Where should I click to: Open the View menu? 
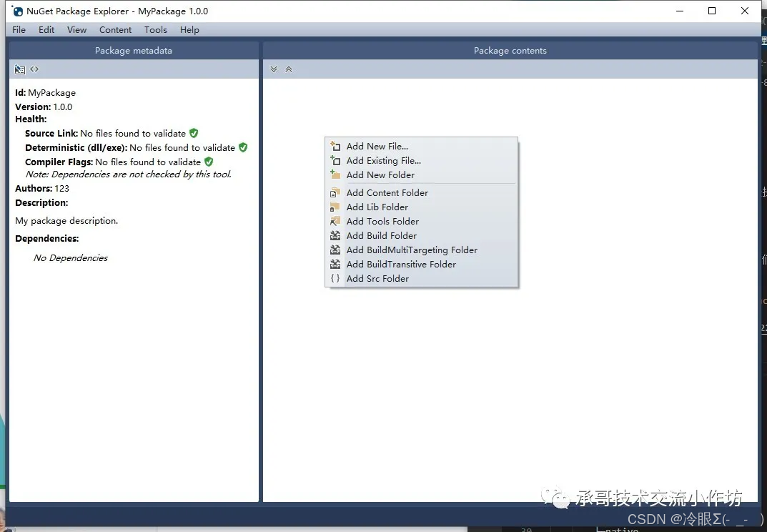click(x=76, y=30)
